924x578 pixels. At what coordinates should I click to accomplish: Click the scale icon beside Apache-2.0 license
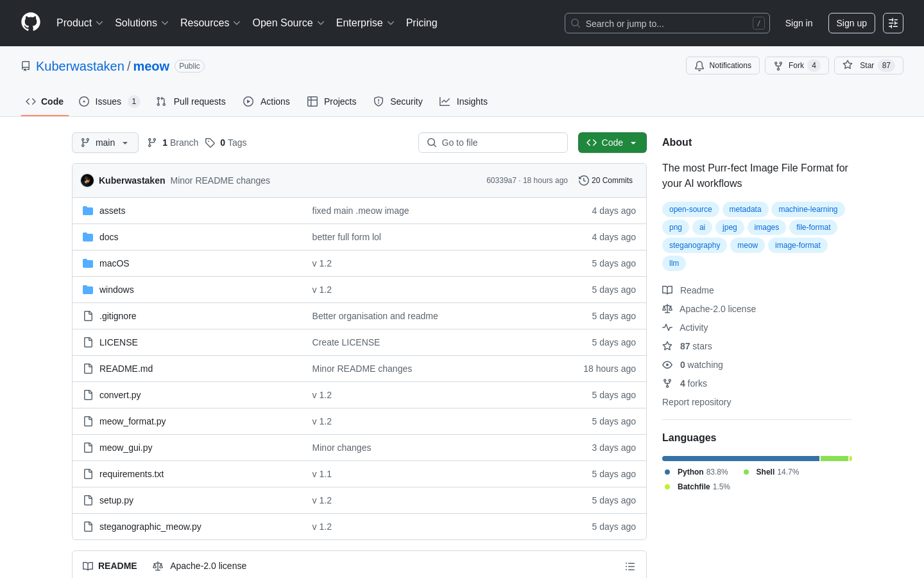tap(667, 309)
